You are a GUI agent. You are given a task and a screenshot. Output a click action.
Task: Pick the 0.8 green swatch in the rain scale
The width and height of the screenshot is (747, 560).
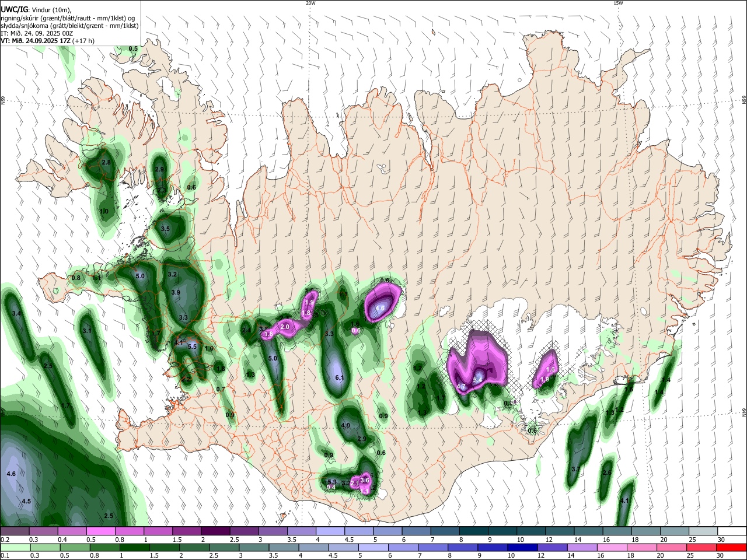point(104,547)
